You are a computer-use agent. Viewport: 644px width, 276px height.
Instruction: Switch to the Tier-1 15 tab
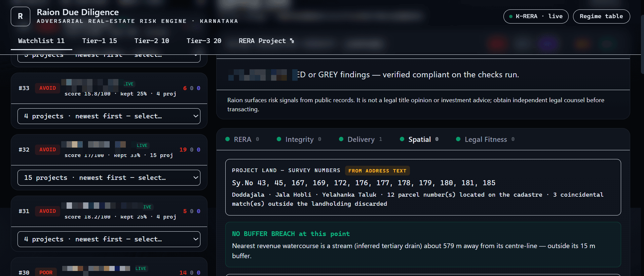[100, 41]
